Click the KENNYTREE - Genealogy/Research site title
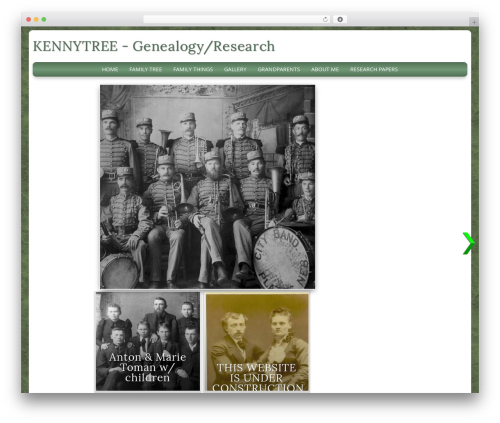 (154, 46)
